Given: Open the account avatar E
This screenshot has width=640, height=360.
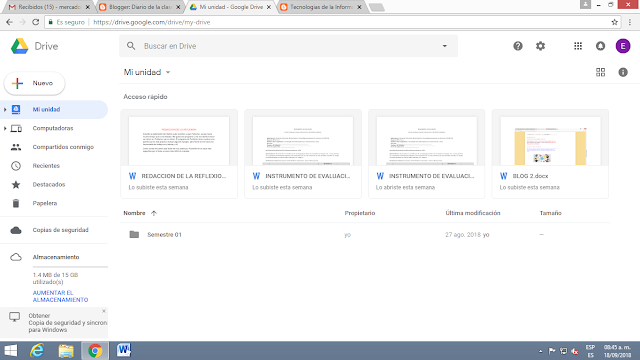Looking at the screenshot, I should click(x=623, y=46).
